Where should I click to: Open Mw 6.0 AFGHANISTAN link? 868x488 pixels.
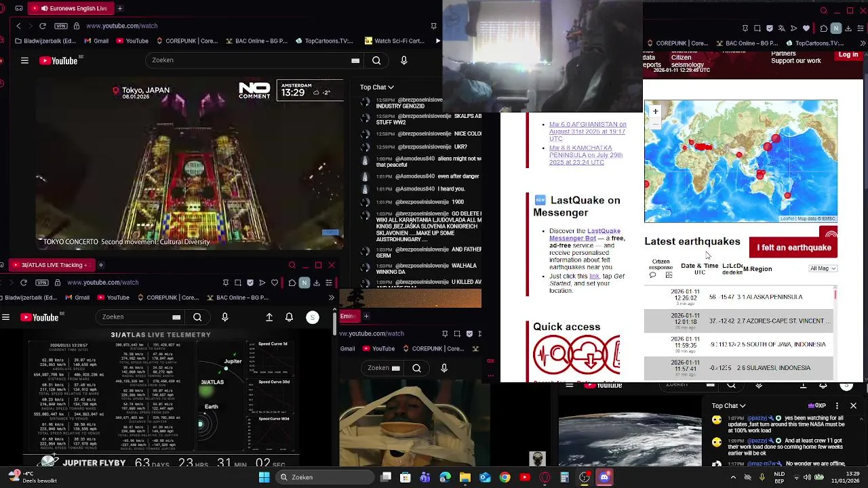pos(587,131)
